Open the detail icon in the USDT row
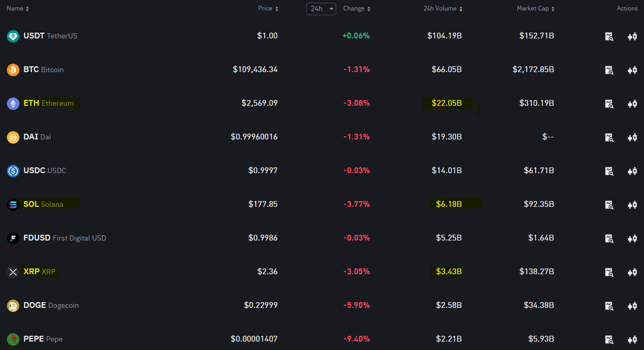Viewport: 644px width, 350px height. [609, 36]
